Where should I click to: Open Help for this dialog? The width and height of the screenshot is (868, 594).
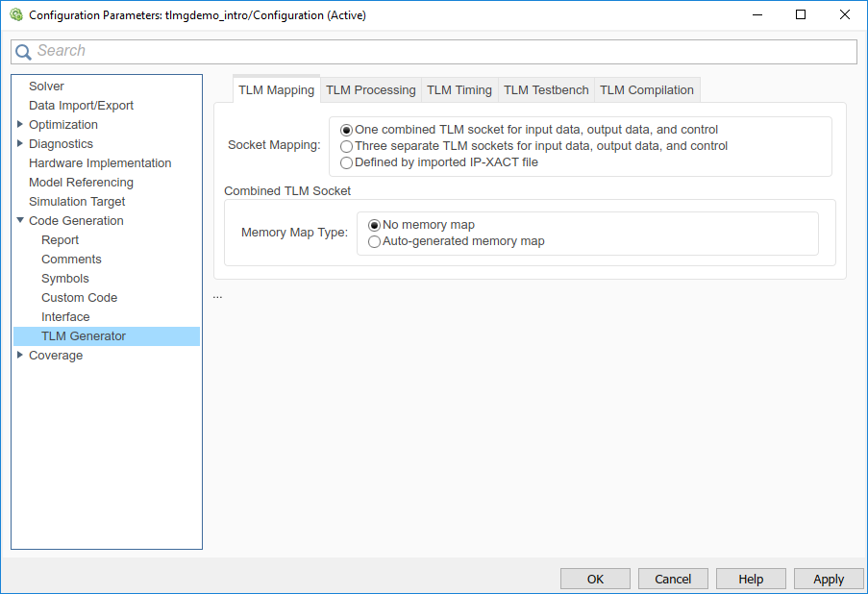[x=751, y=579]
